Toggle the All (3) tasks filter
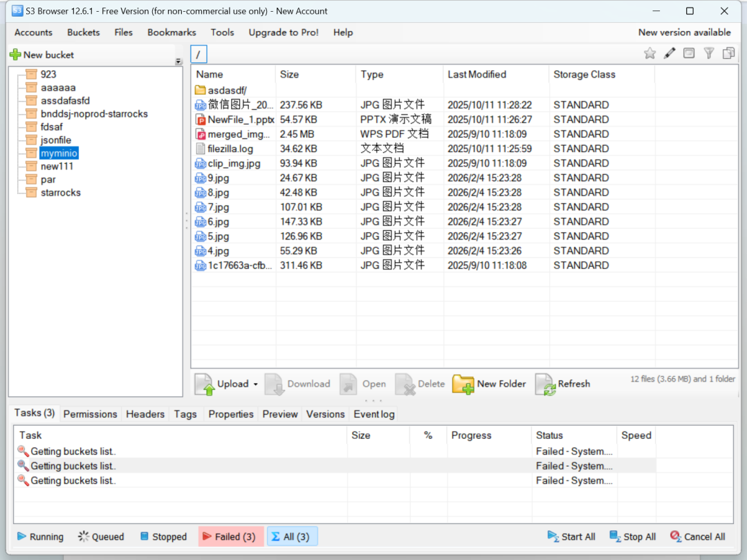 [292, 536]
